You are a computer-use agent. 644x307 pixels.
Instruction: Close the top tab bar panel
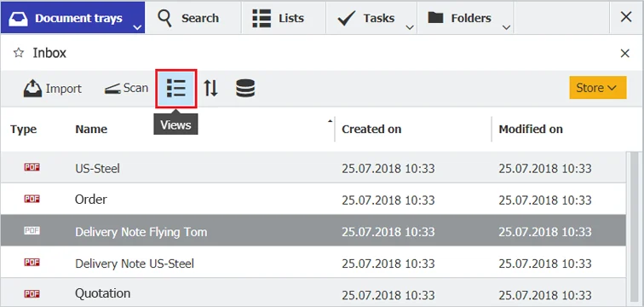(626, 17)
